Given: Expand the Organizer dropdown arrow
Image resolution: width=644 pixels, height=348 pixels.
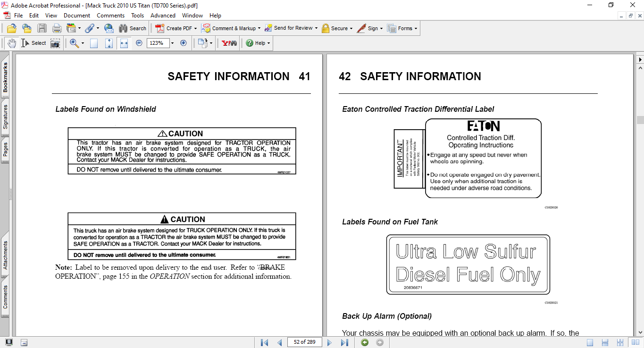Looking at the screenshot, I should click(79, 28).
